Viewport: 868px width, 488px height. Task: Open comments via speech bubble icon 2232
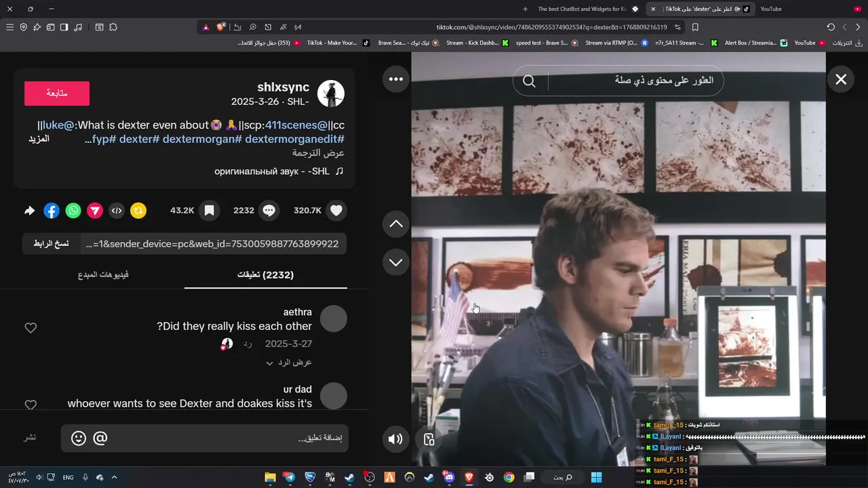(x=269, y=211)
